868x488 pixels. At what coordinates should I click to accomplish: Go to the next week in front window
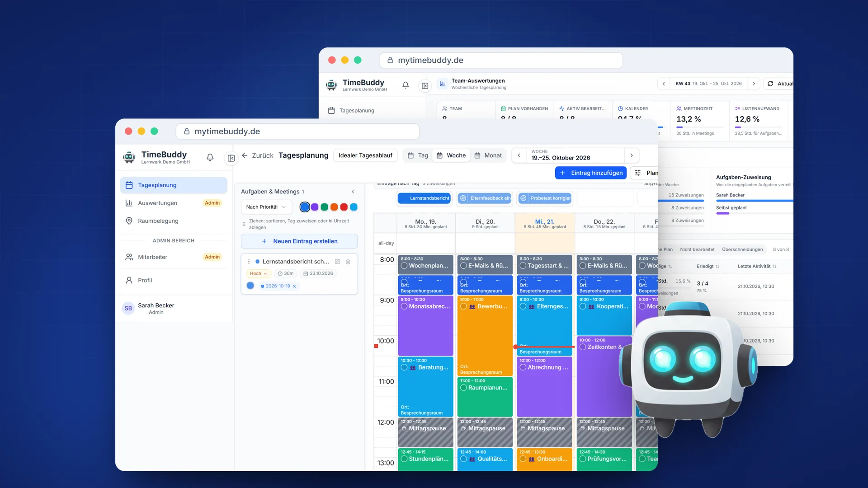point(632,155)
